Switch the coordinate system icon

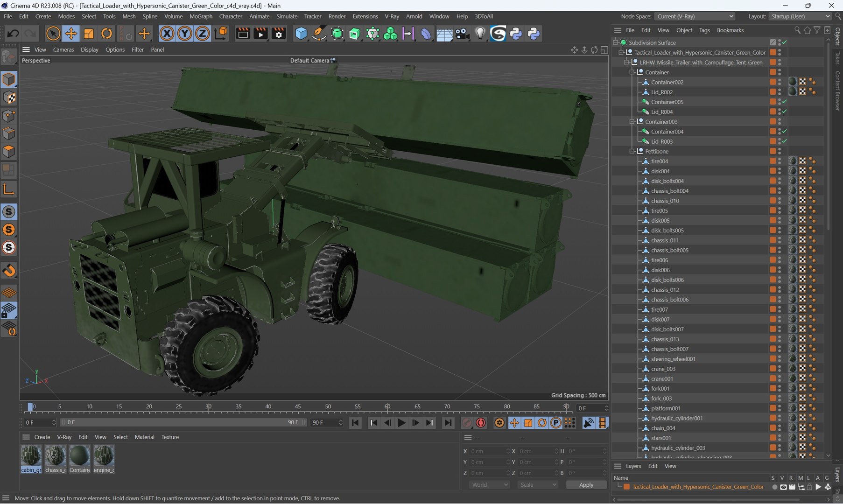point(221,34)
